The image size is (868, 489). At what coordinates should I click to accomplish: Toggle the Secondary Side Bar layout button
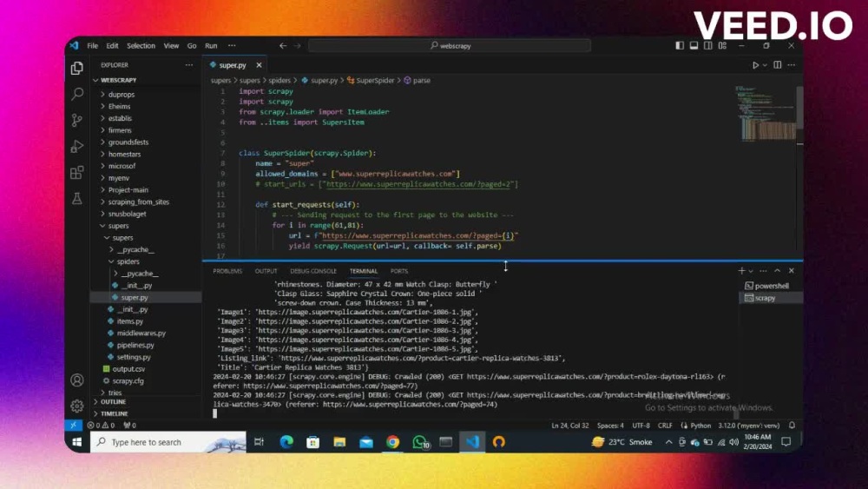tap(708, 46)
